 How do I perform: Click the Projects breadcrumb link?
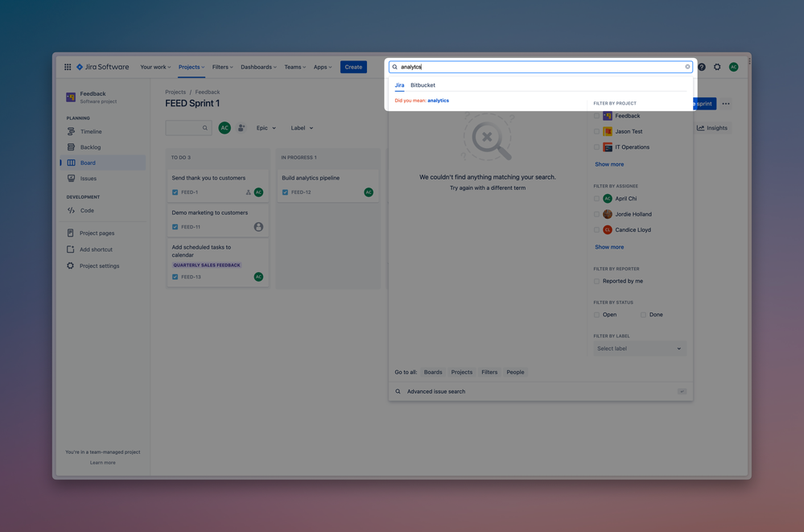pyautogui.click(x=175, y=93)
